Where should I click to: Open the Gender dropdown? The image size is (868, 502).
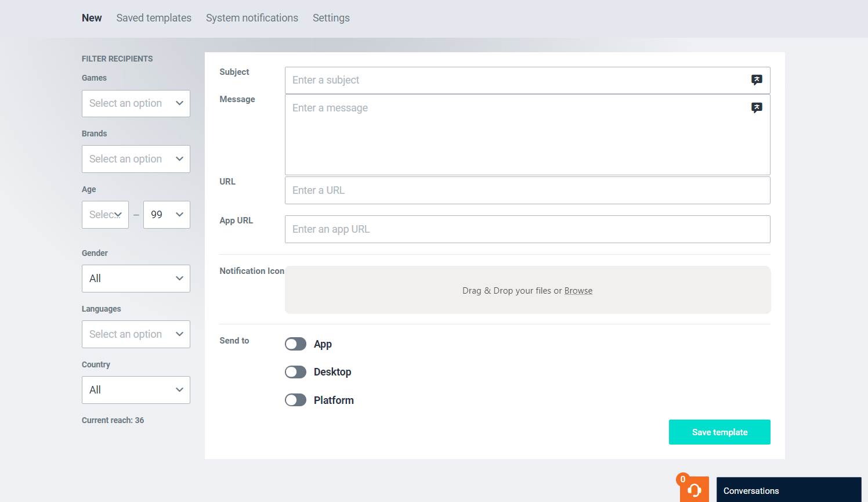click(136, 279)
